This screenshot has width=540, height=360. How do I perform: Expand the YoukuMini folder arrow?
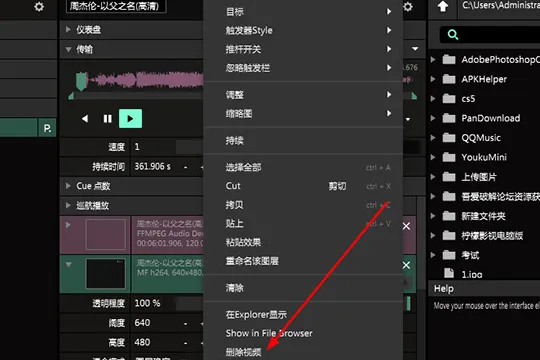[433, 157]
